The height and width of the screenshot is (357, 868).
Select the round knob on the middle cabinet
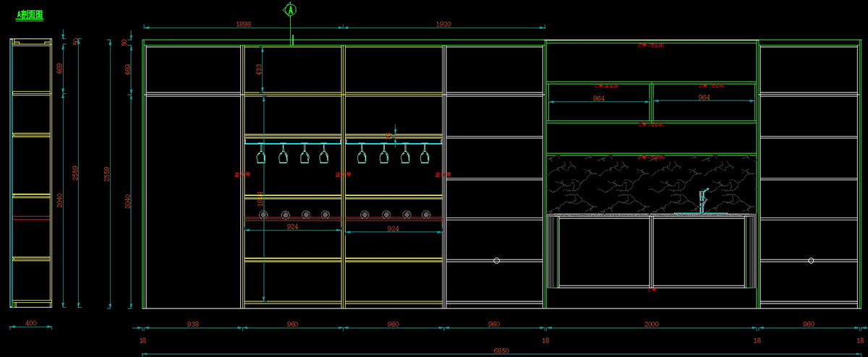pos(496,260)
